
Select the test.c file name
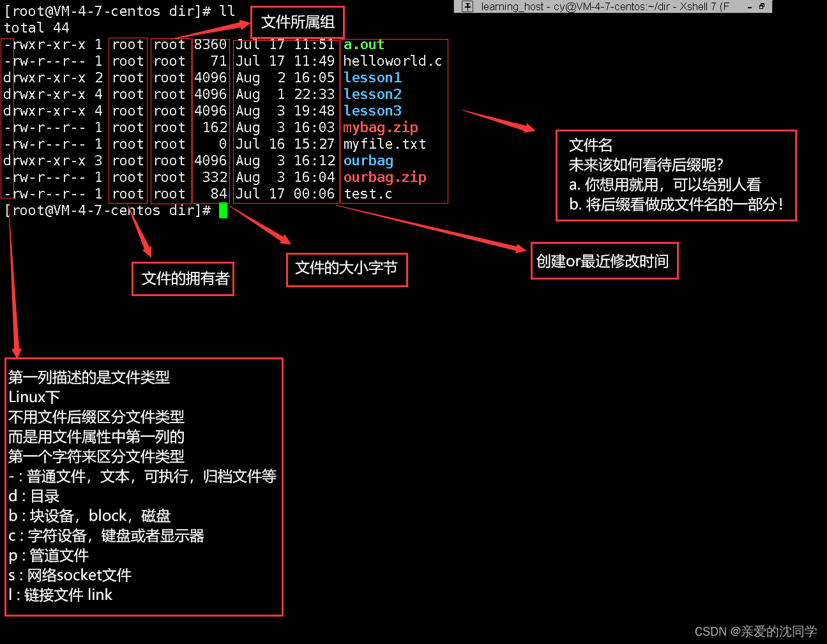(x=368, y=194)
